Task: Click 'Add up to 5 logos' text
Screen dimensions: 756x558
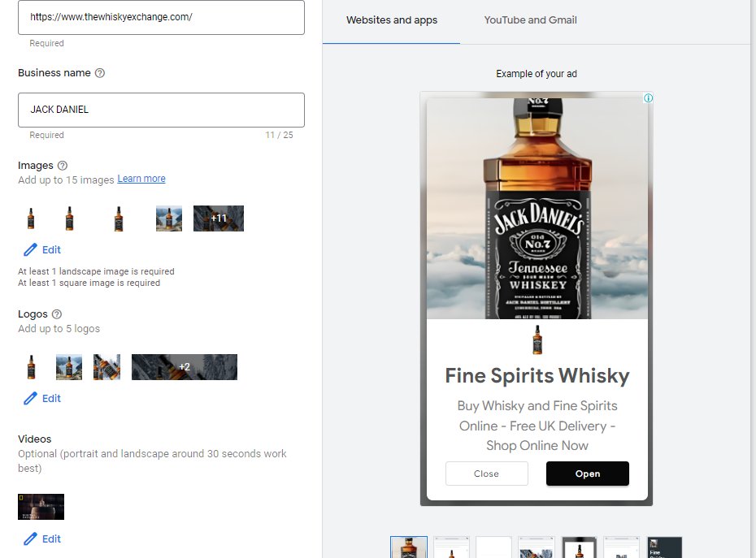Action: tap(59, 329)
